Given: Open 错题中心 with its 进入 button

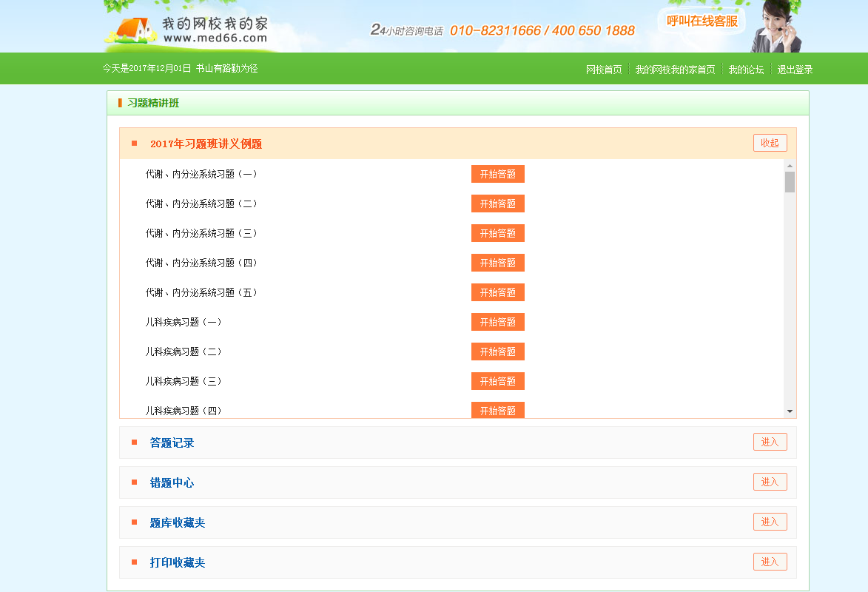Looking at the screenshot, I should [770, 482].
